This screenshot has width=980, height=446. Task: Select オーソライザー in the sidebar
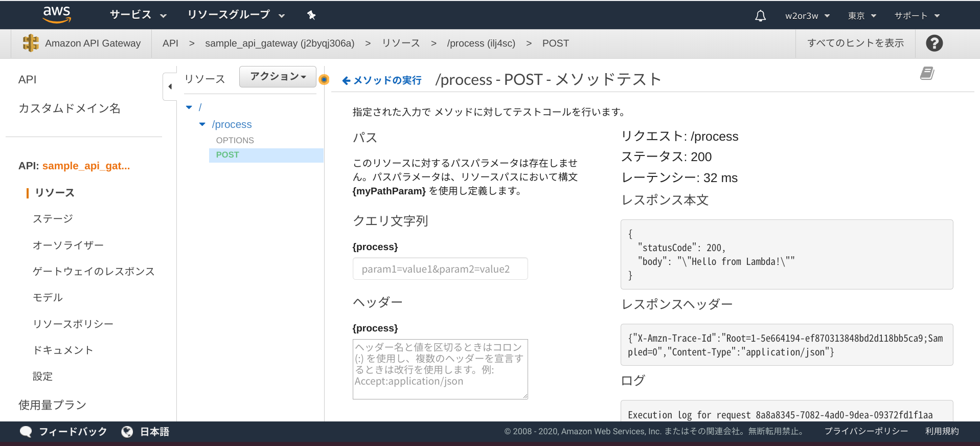[68, 246]
